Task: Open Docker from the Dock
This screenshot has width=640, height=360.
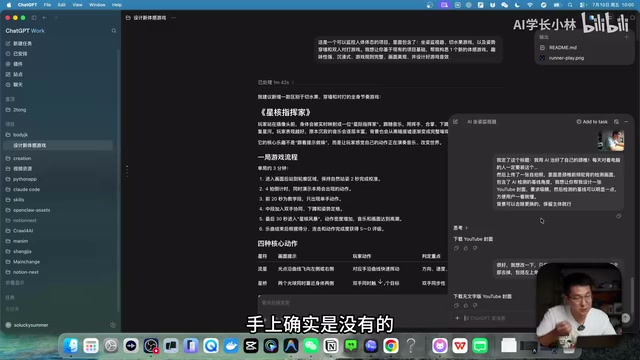Action: click(x=231, y=346)
